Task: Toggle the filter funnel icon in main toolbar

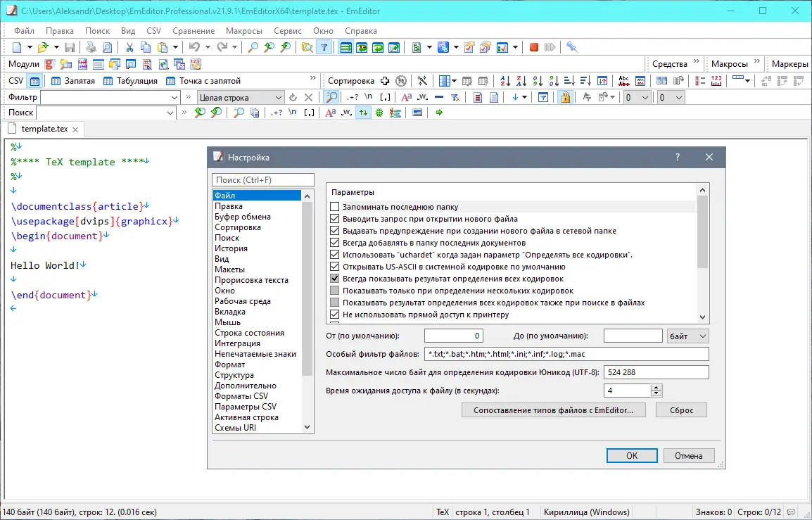Action: (x=324, y=47)
